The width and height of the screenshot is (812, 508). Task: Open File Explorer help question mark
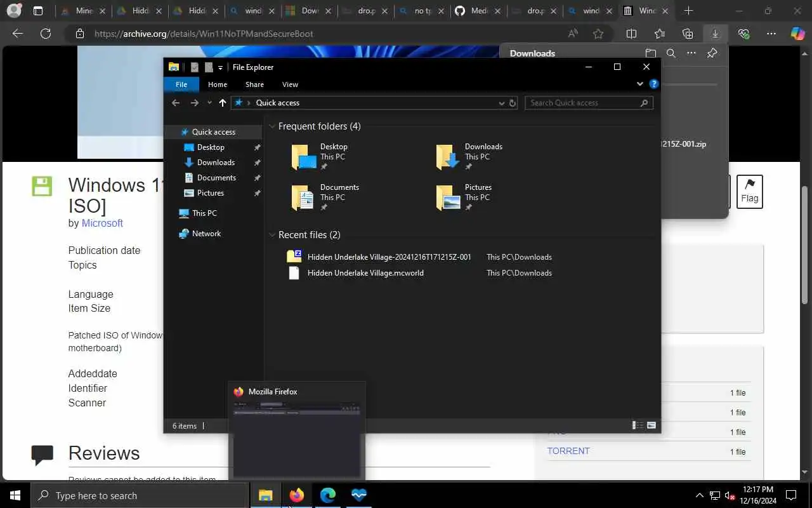[654, 84]
